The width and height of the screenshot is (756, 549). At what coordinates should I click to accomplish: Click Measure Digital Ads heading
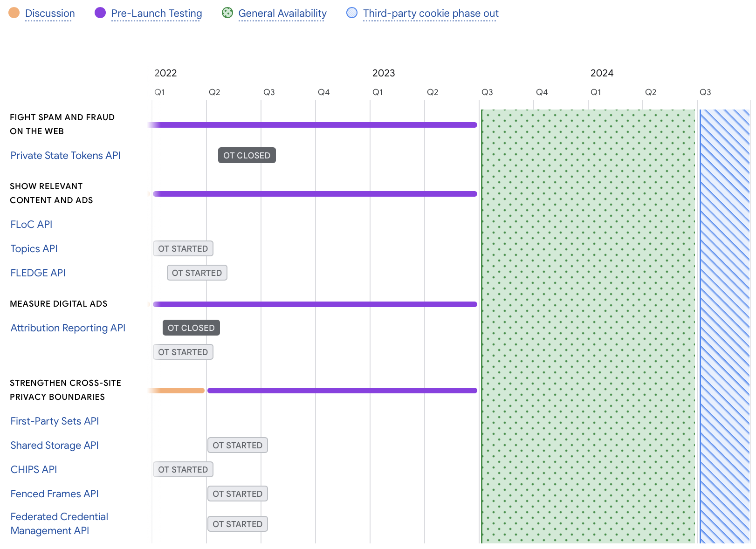59,304
